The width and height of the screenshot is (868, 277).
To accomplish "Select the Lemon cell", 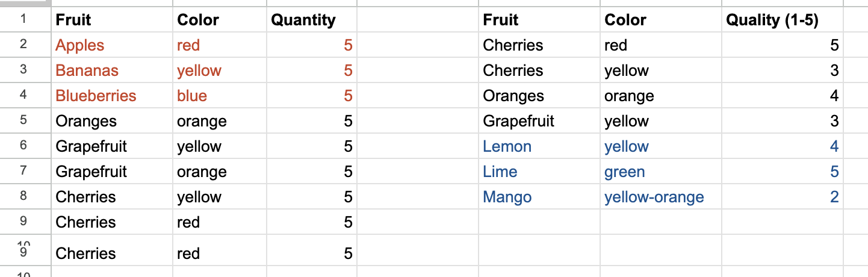I will pos(507,146).
